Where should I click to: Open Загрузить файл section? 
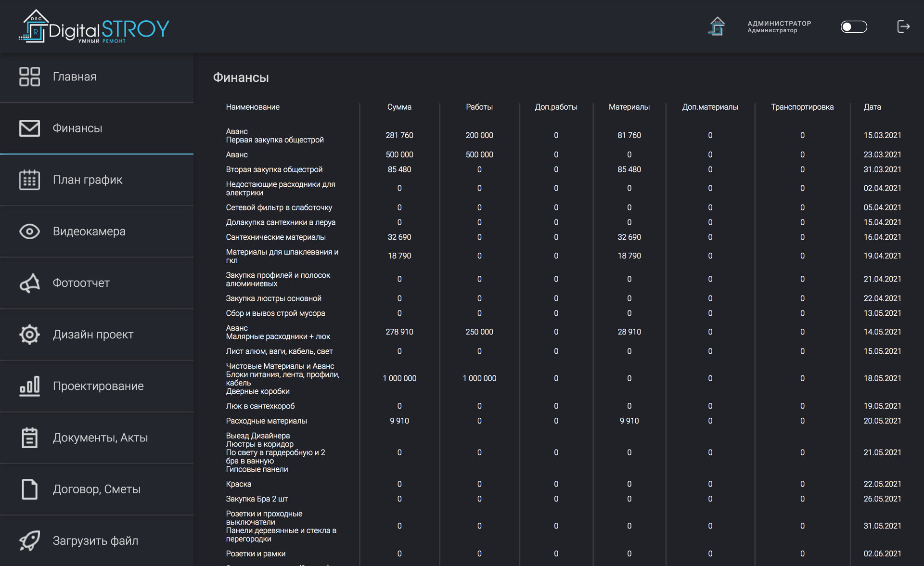(97, 540)
